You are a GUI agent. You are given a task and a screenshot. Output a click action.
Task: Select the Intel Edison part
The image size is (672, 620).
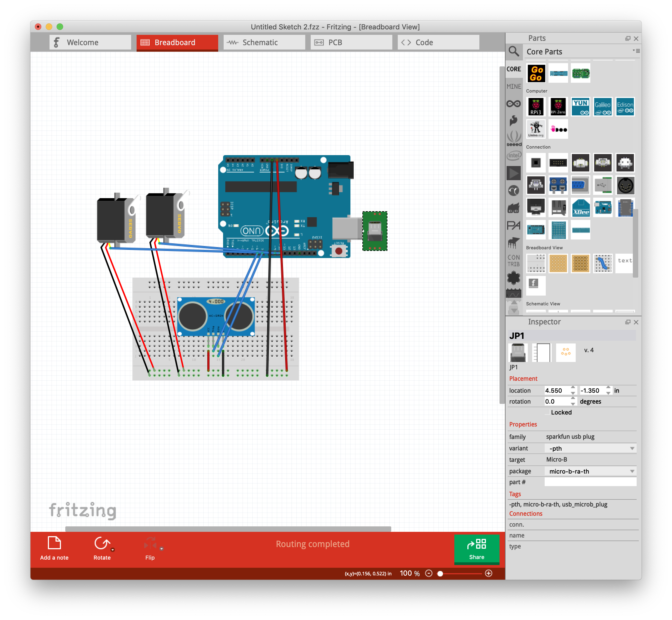click(625, 107)
